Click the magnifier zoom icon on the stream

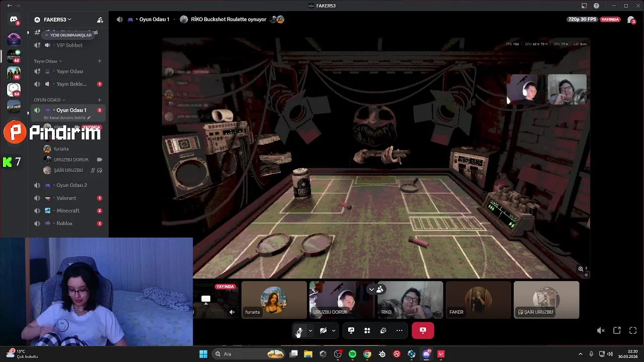pyautogui.click(x=581, y=269)
